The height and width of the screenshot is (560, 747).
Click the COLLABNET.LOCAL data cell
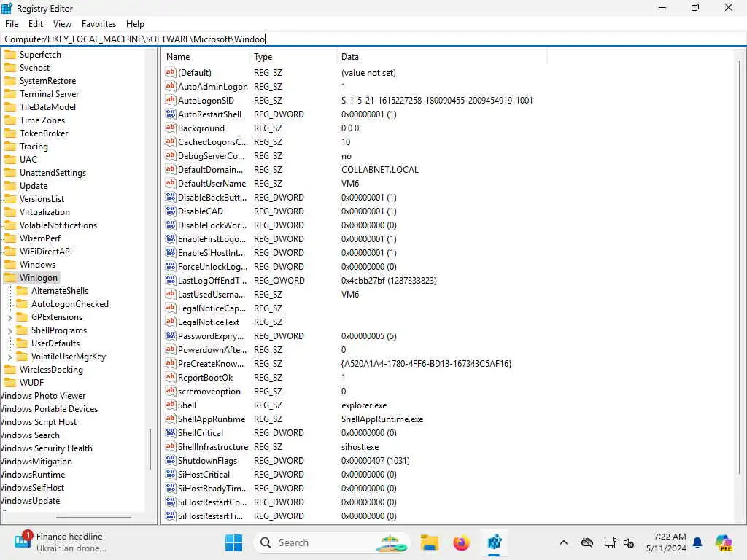tap(379, 169)
